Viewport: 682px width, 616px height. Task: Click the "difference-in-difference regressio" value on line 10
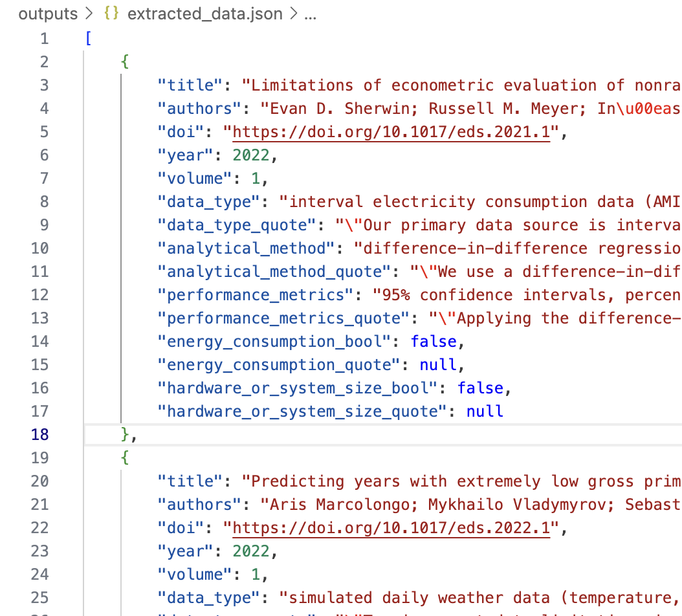click(518, 248)
